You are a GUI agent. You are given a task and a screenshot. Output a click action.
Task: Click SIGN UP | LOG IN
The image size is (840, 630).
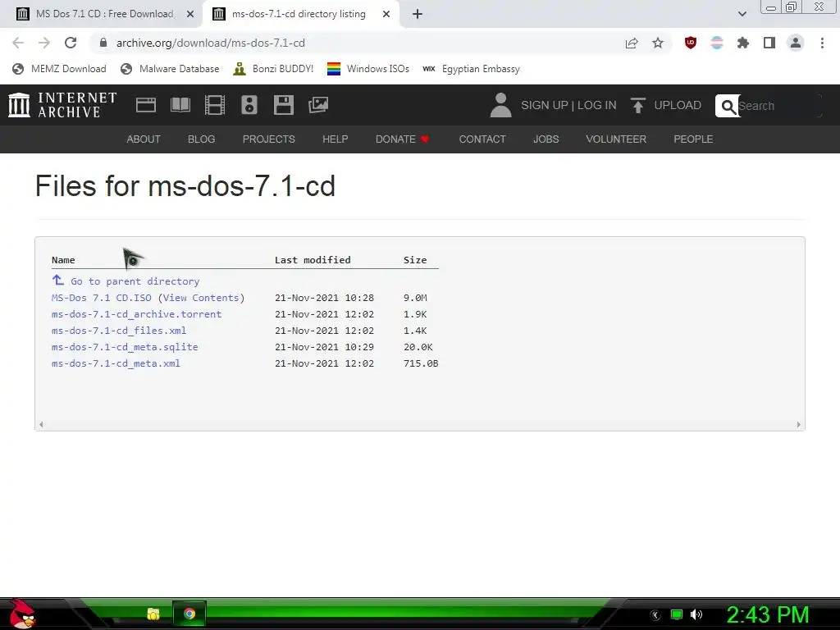[568, 106]
